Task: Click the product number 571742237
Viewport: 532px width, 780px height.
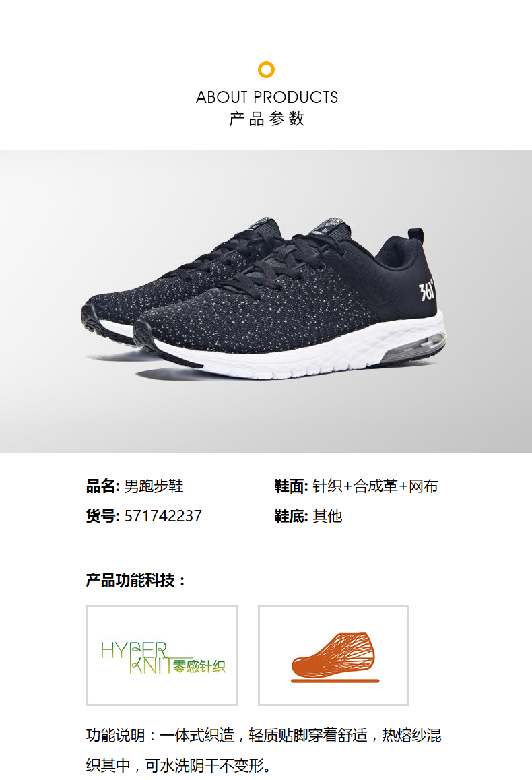Action: point(163,516)
